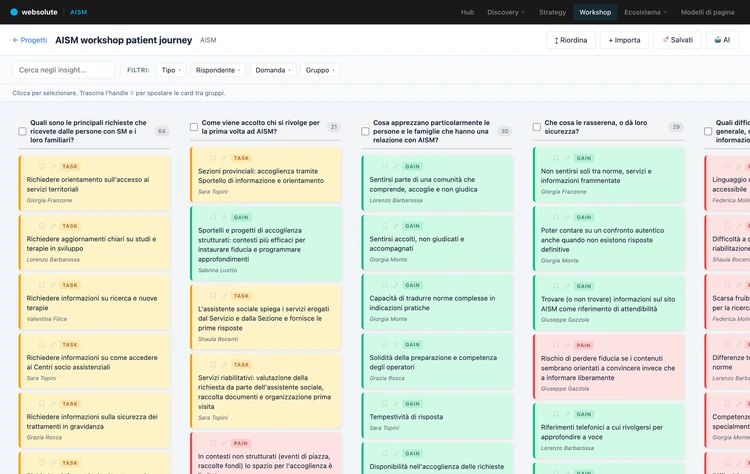Edit the 'Sezioni provinciali' card via pencil
The width and height of the screenshot is (750, 474).
tap(224, 158)
